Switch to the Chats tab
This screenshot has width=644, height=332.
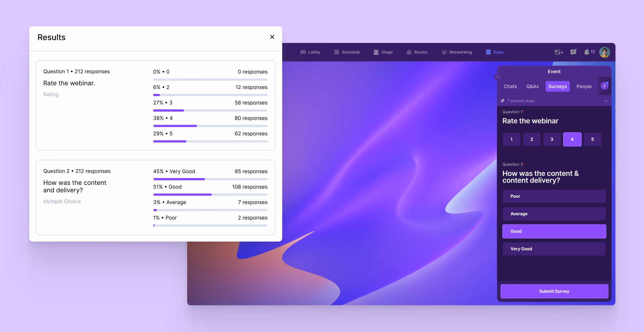(x=510, y=86)
